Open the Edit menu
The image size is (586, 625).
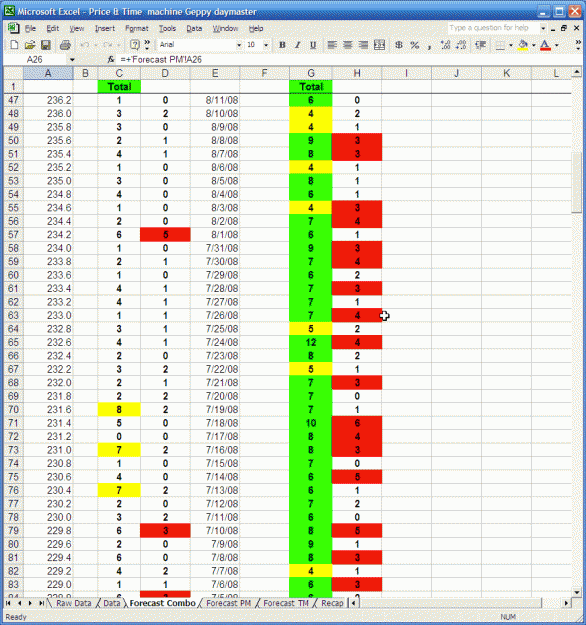53,28
